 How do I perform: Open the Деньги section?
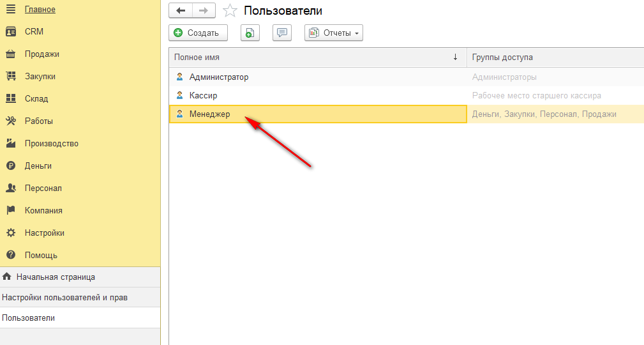click(x=38, y=165)
